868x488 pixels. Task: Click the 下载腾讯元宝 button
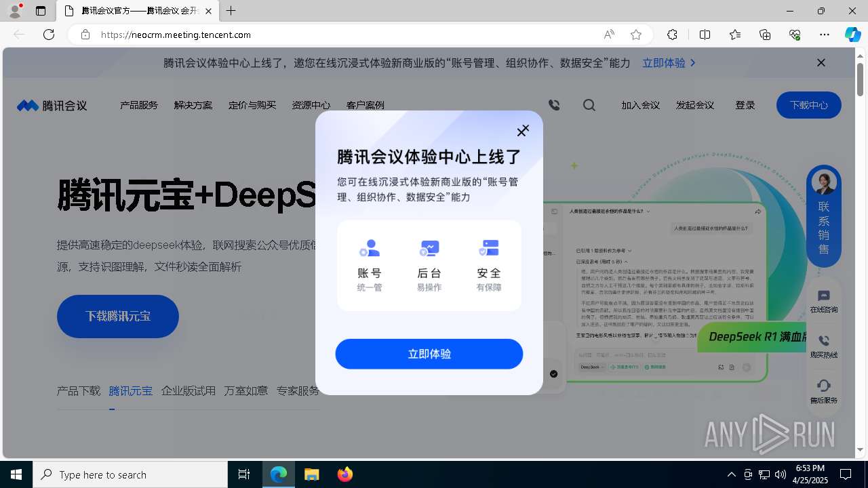[x=118, y=317]
